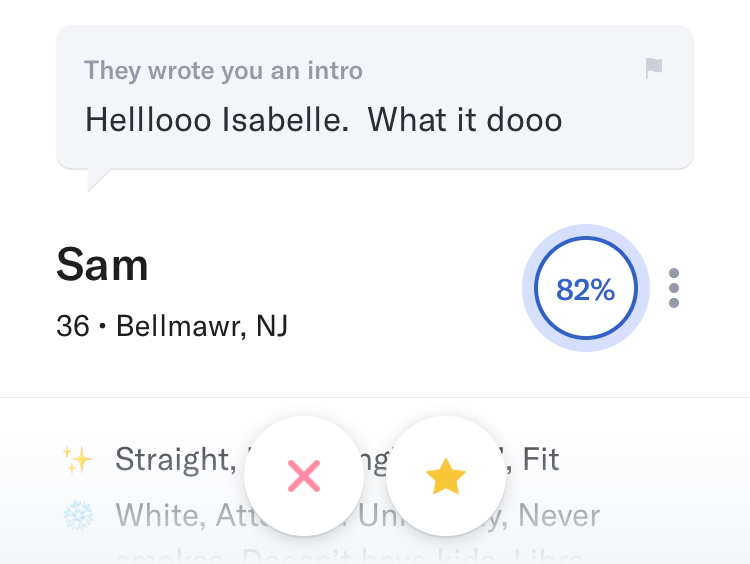Click the snowflake icon beside White
This screenshot has height=564, width=750.
77,516
